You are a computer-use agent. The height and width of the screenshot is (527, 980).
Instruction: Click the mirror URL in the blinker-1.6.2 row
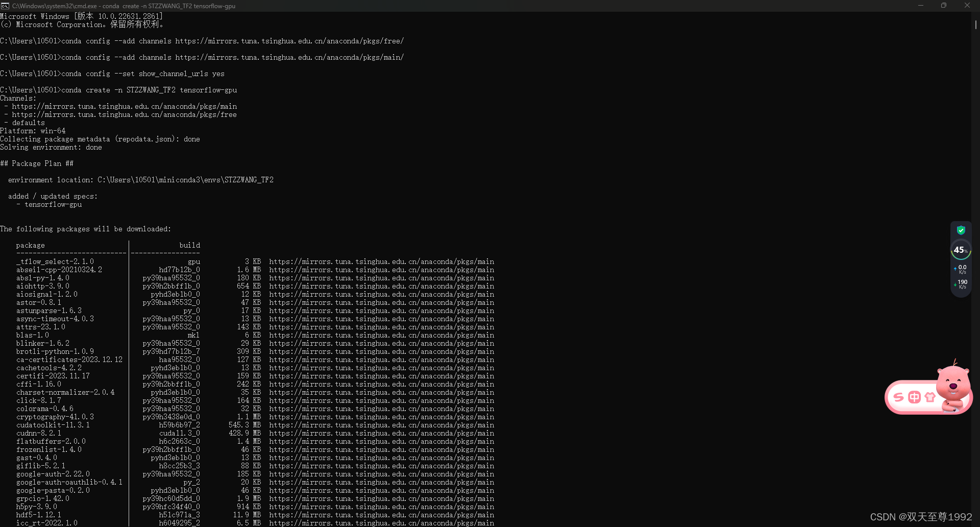pyautogui.click(x=382, y=343)
